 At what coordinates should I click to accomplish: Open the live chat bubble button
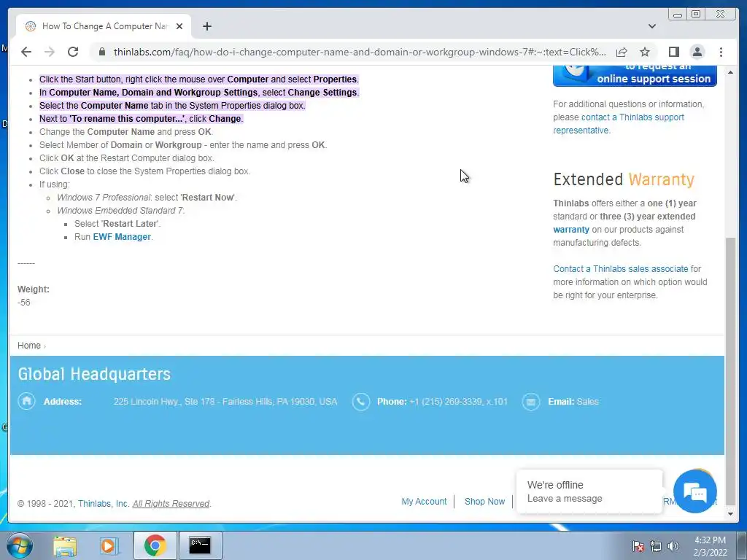[695, 492]
